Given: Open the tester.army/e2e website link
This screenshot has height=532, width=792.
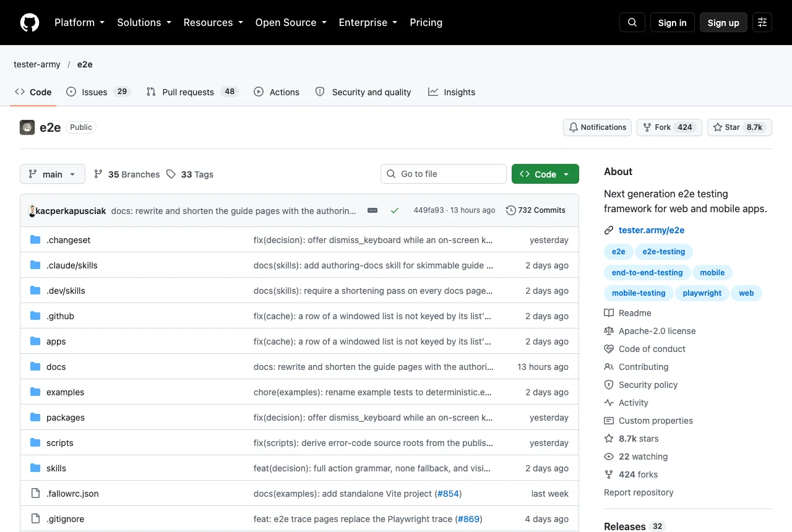Looking at the screenshot, I should coord(652,230).
